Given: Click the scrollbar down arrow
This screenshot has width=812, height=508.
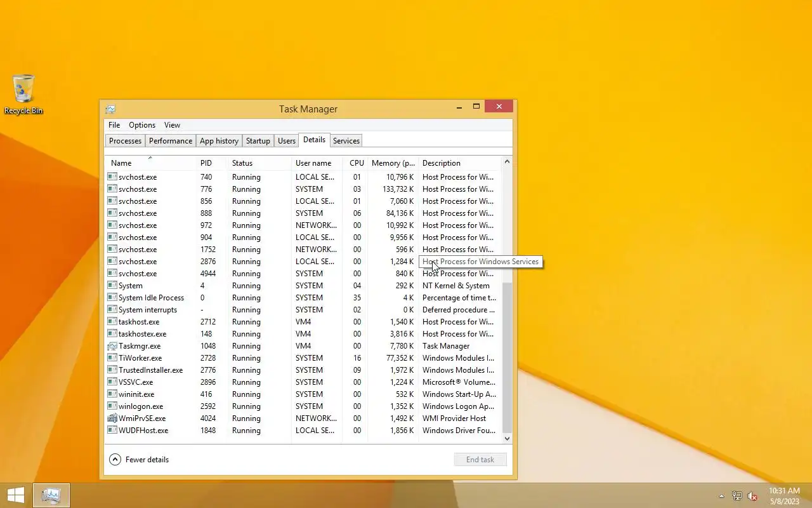Looking at the screenshot, I should pyautogui.click(x=507, y=438).
